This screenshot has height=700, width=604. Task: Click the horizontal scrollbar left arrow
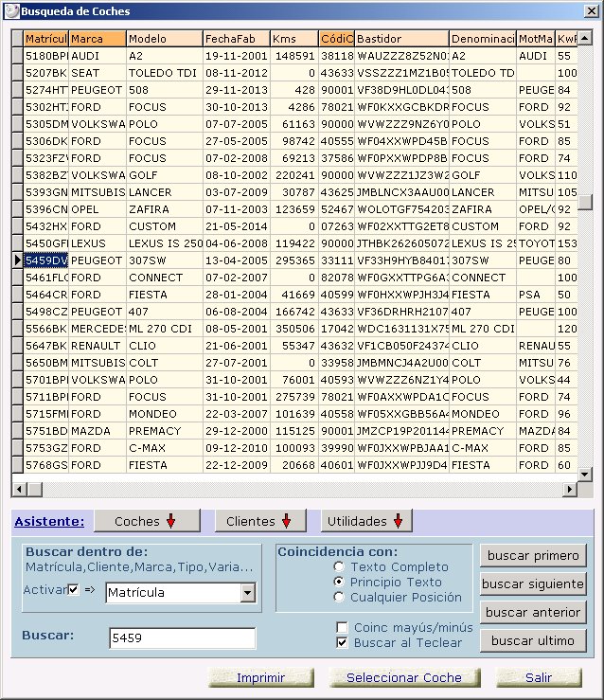tap(19, 490)
